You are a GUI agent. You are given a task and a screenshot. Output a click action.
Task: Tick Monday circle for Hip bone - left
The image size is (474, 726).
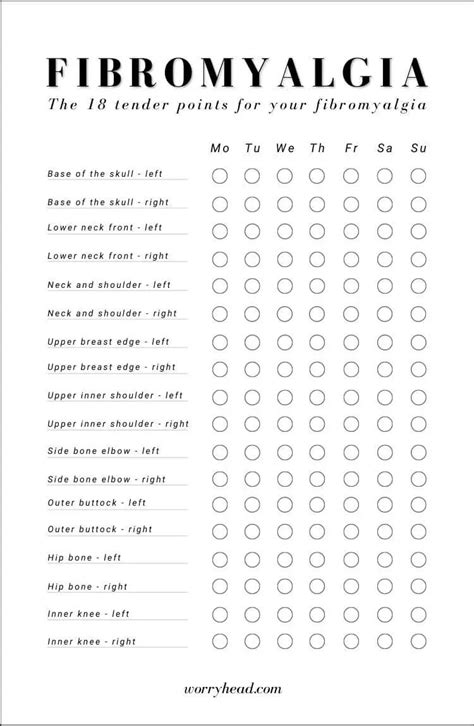pos(219,560)
